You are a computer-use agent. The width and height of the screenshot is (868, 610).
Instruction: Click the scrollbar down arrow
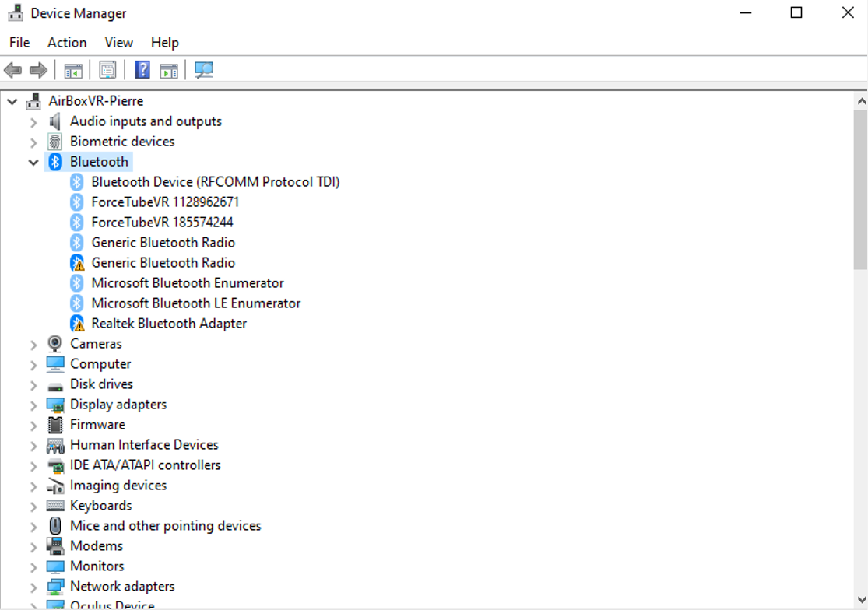coord(861,600)
